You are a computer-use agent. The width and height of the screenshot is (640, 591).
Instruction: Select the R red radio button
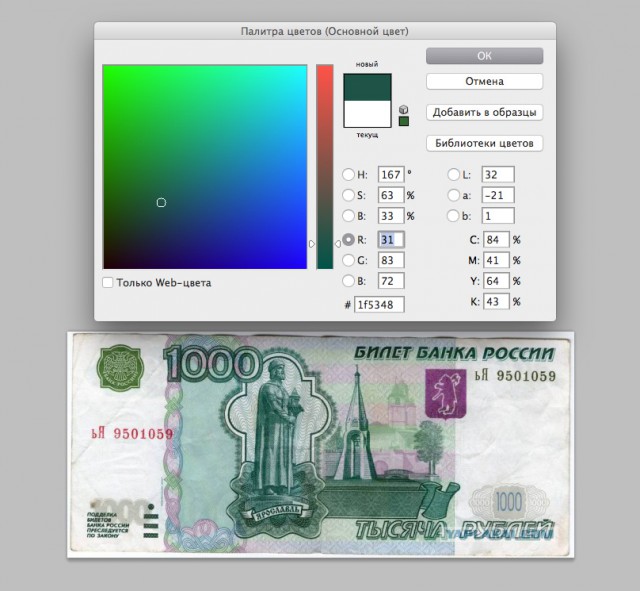(x=348, y=240)
